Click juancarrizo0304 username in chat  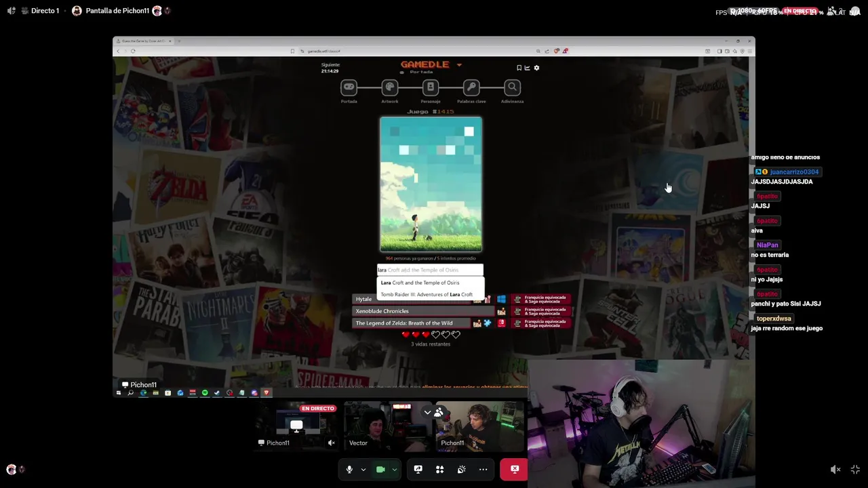click(795, 172)
